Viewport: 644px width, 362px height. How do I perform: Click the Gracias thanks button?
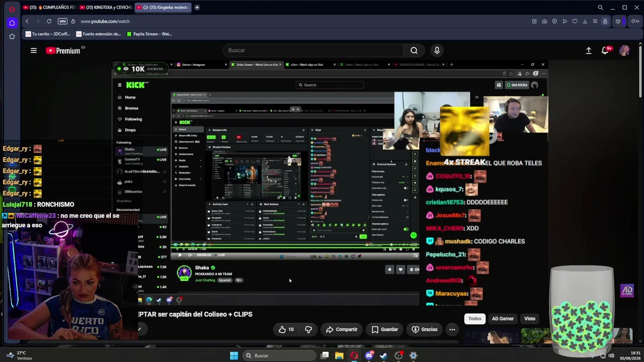pos(425,329)
